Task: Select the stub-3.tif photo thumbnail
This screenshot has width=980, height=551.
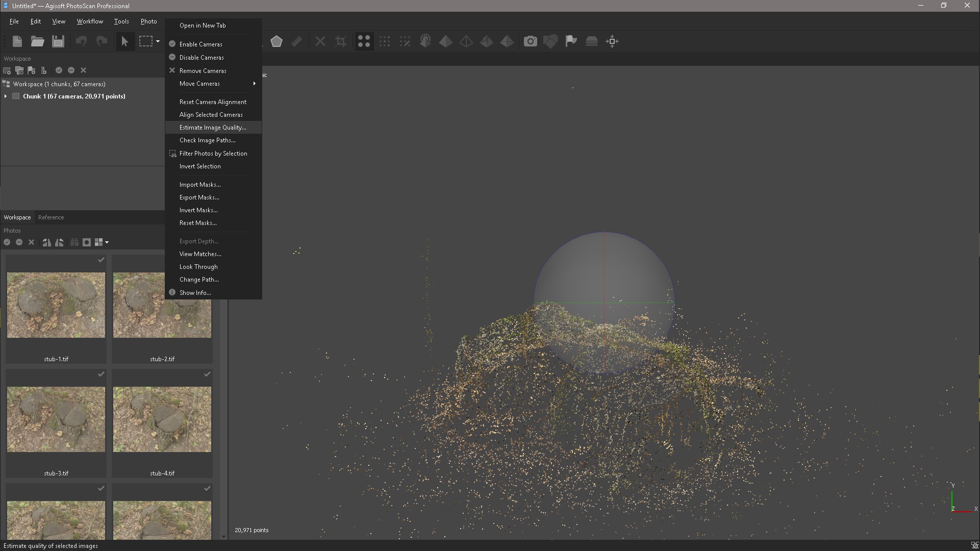Action: click(x=56, y=419)
